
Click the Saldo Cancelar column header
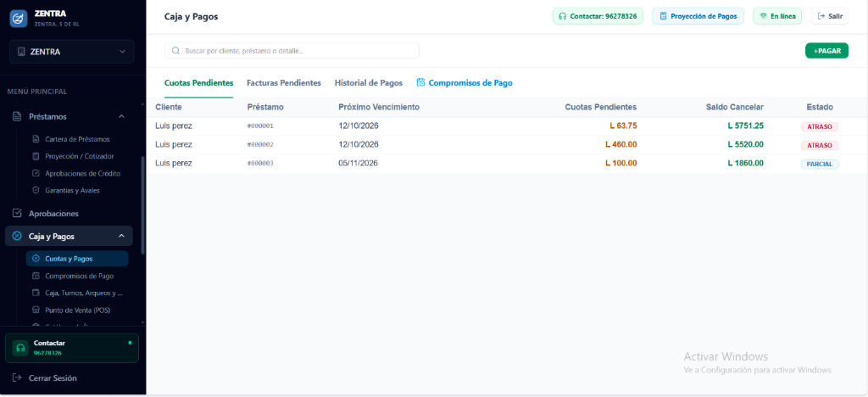735,107
